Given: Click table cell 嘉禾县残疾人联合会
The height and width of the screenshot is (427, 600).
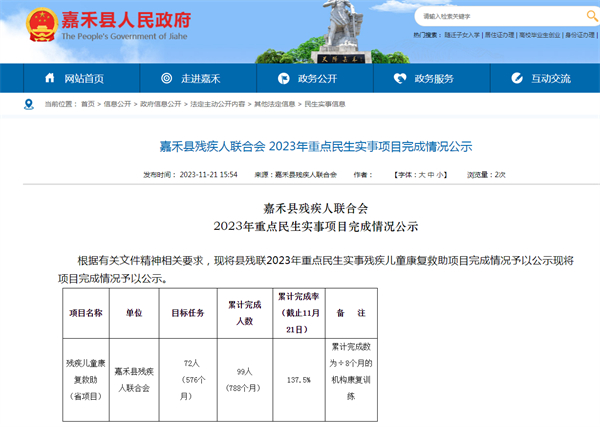Looking at the screenshot, I should pyautogui.click(x=134, y=380).
